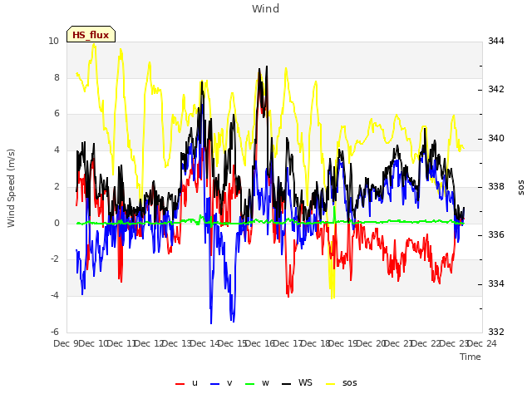
Task: Click the 340 tick on right axis
Action: pos(496,138)
